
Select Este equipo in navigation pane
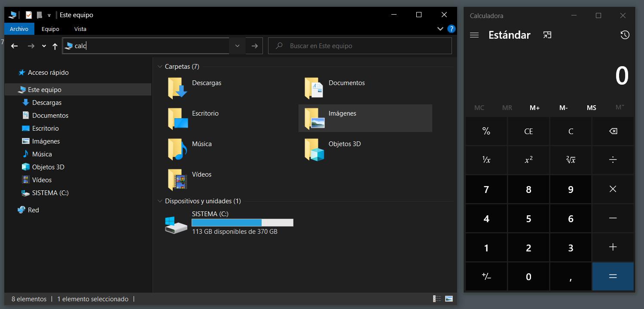tap(78, 90)
